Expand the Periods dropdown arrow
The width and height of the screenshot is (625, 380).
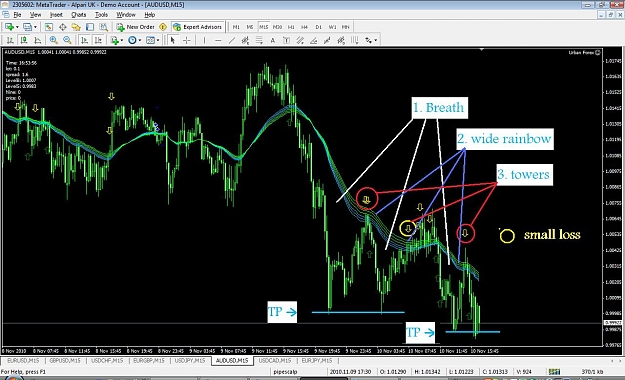(x=140, y=40)
